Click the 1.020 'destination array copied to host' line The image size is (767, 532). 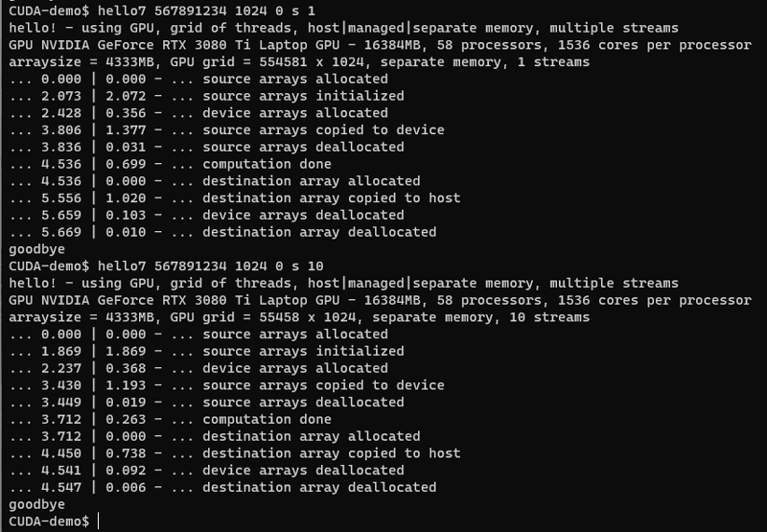coord(234,198)
